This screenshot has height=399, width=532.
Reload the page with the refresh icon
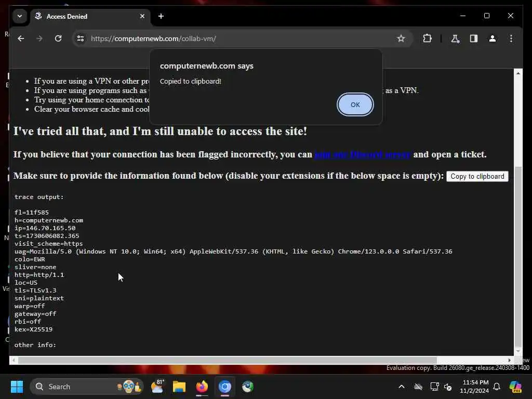tap(58, 38)
